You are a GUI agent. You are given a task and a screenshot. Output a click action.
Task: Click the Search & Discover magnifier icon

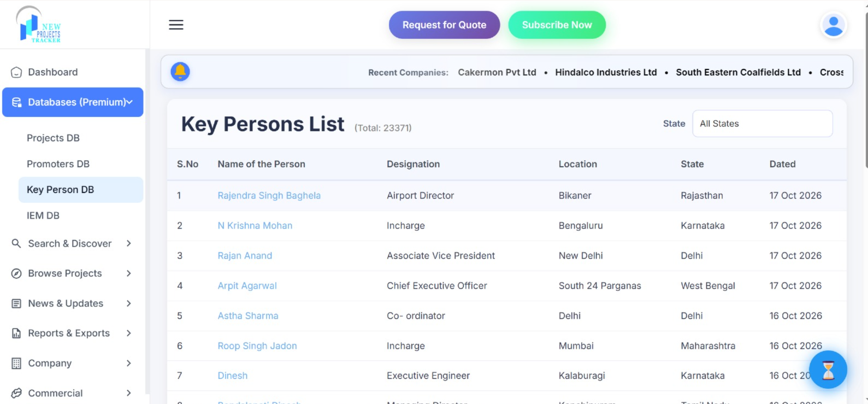click(16, 243)
